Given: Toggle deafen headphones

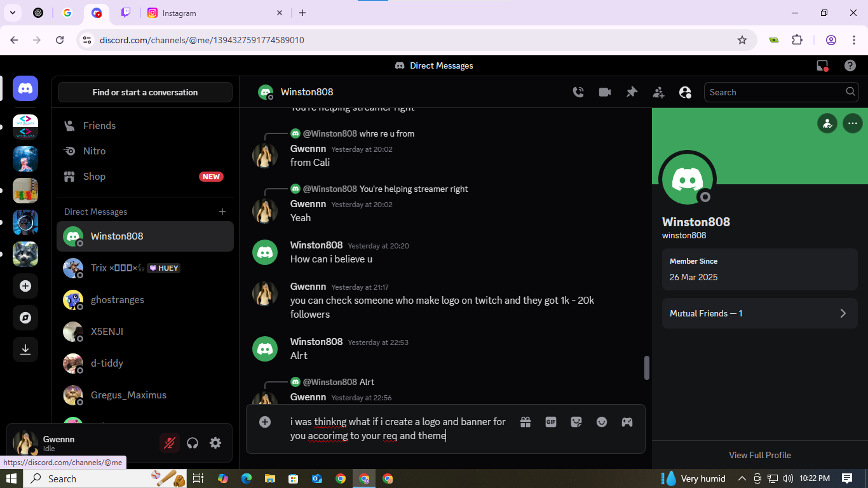Looking at the screenshot, I should point(193,443).
